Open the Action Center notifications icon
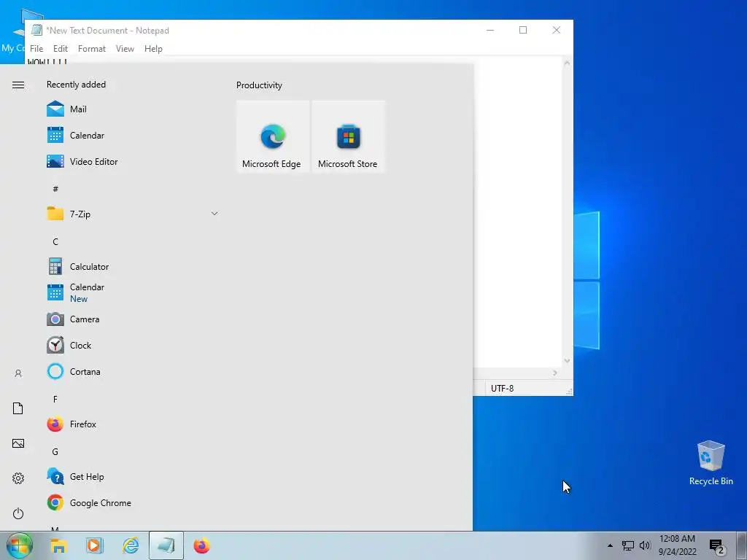Screen dimensions: 747x560 (718, 546)
